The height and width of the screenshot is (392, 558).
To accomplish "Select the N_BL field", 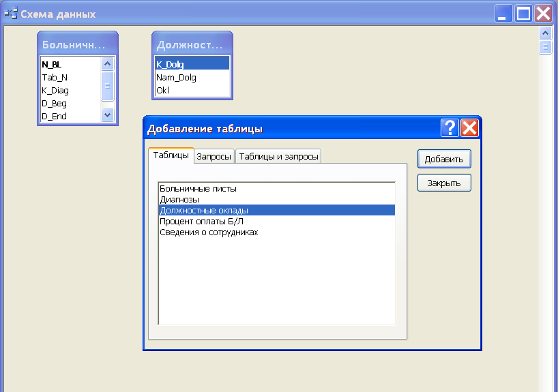I will (71, 64).
